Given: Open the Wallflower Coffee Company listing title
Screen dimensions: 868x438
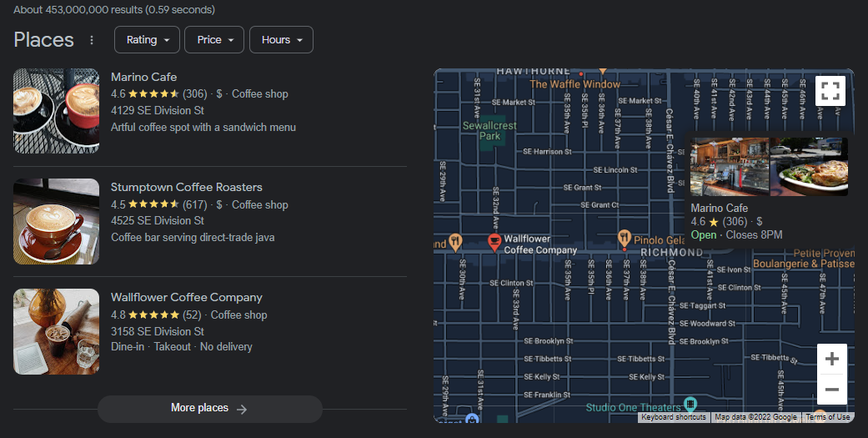Looking at the screenshot, I should click(187, 297).
